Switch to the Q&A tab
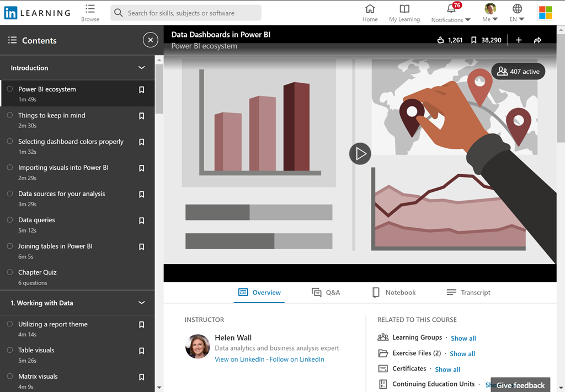The width and height of the screenshot is (565, 392). [326, 293]
